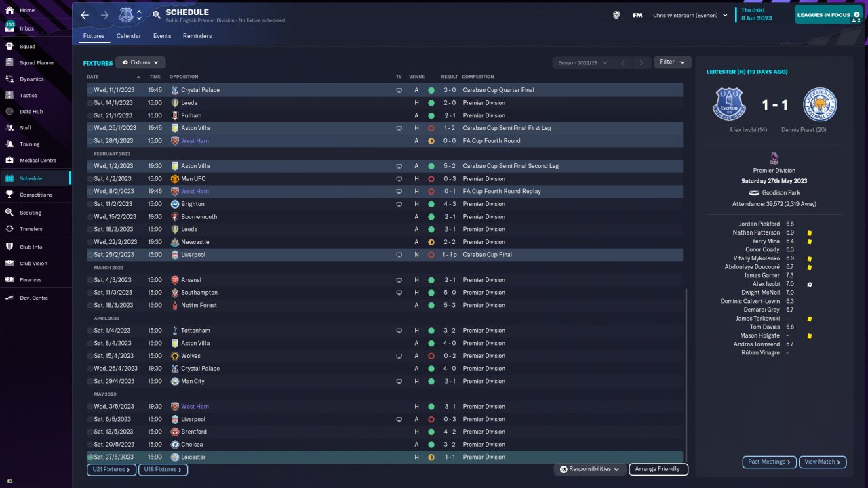The image size is (868, 488).
Task: Click the Everton crest in match summary
Action: coord(730,104)
